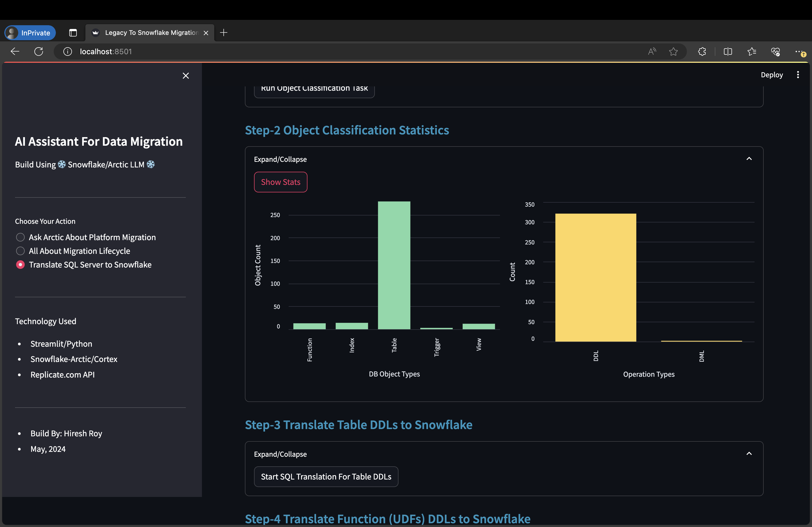Viewport: 812px width, 527px height.
Task: Open split screen view icon
Action: click(x=728, y=52)
